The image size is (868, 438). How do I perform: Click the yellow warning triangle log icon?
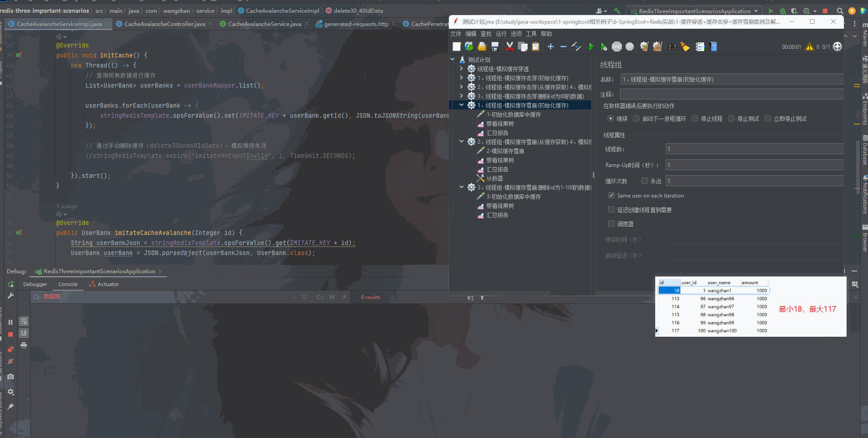pos(809,47)
